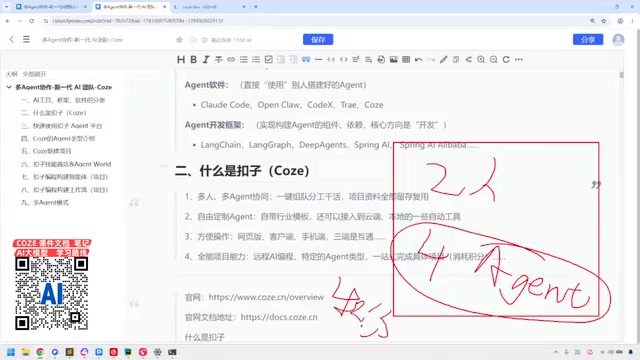
Task: Toggle italic formatting in editor toolbar
Action: pos(206,60)
